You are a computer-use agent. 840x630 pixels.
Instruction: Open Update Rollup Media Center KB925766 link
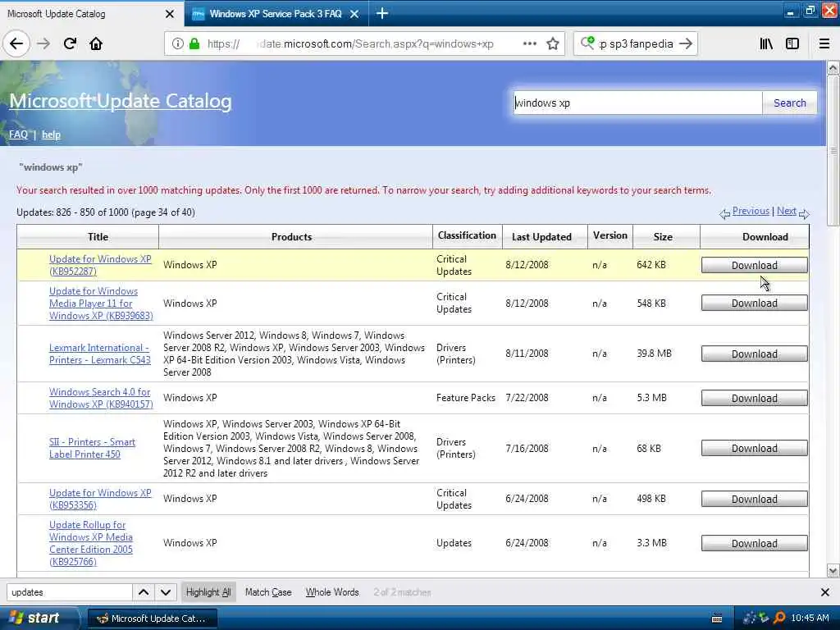tap(91, 543)
